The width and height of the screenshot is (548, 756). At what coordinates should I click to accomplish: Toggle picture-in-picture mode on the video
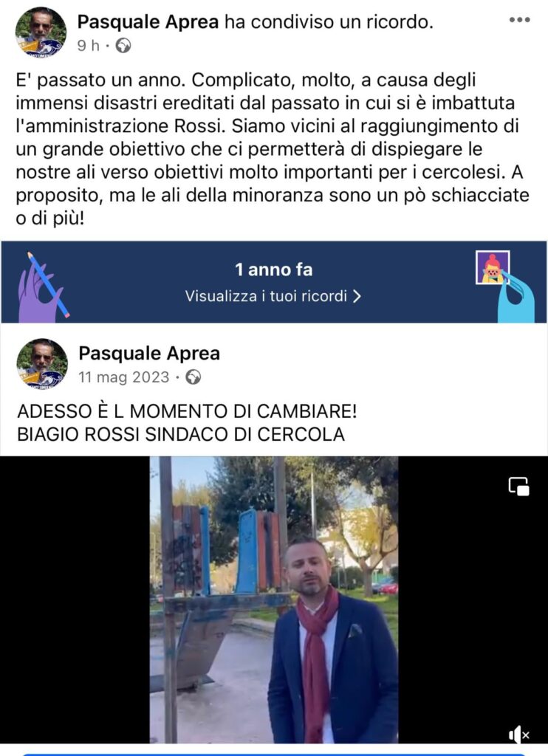point(518,487)
